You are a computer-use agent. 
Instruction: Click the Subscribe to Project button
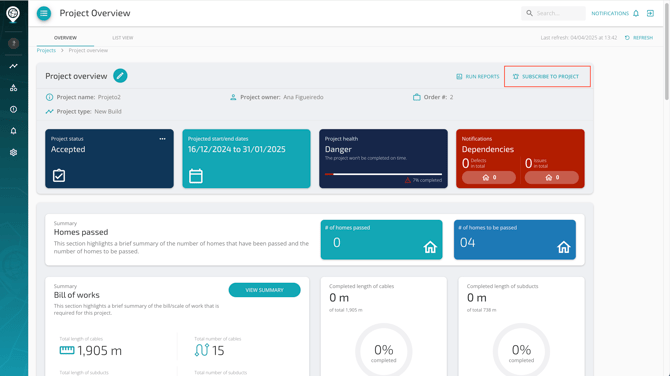(547, 76)
